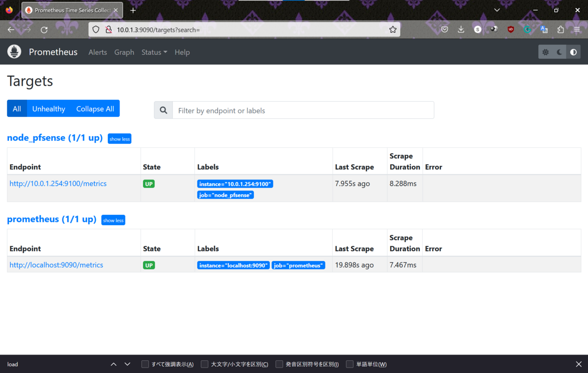
Task: Toggle the すべて強調表示 highlight-all checkbox
Action: [x=145, y=364]
